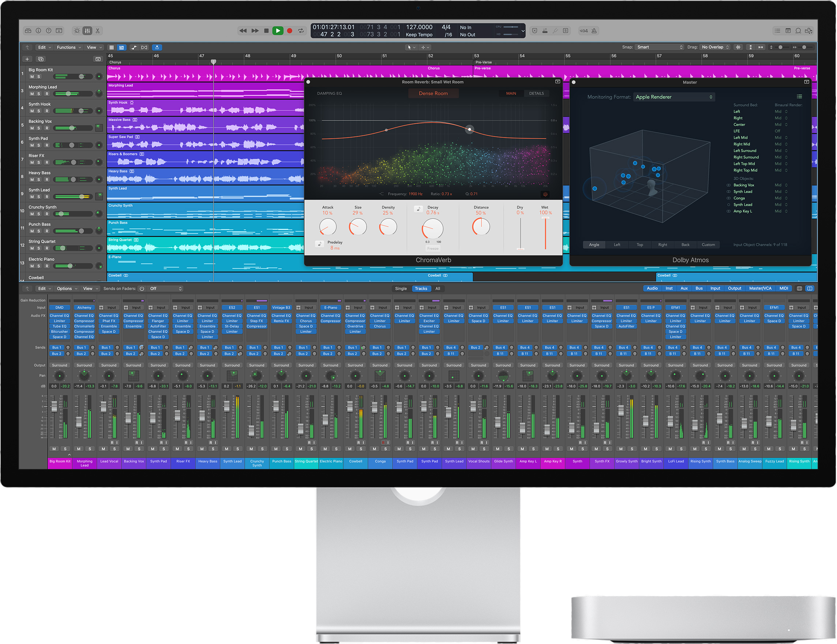Click the Decay knob in ChromaVerb
This screenshot has width=837, height=644.
(432, 229)
